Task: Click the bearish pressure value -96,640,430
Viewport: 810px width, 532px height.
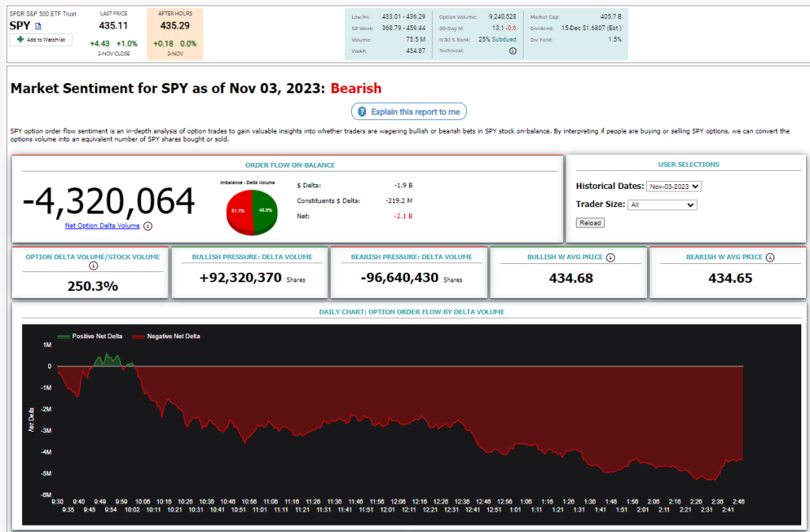Action: point(399,278)
